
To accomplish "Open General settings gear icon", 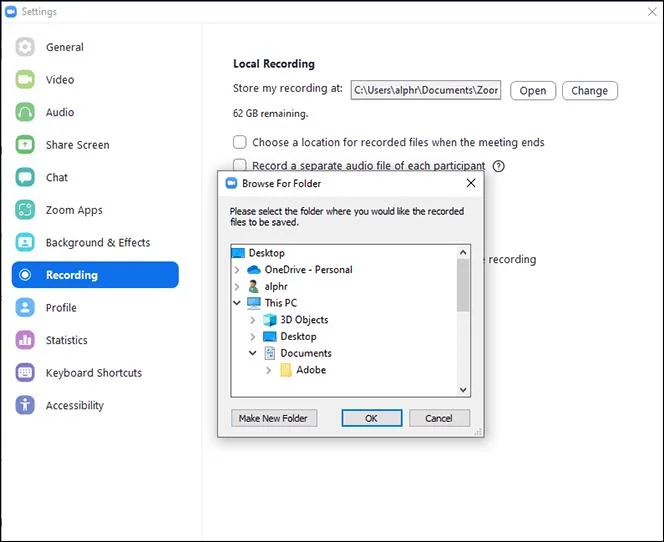I will (x=25, y=47).
